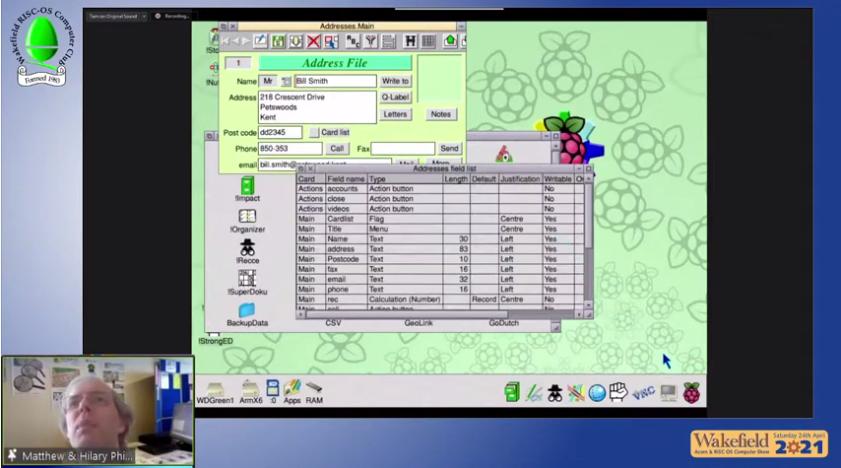Image resolution: width=841 pixels, height=468 pixels.
Task: Select the Postcode field row
Action: pos(440,259)
